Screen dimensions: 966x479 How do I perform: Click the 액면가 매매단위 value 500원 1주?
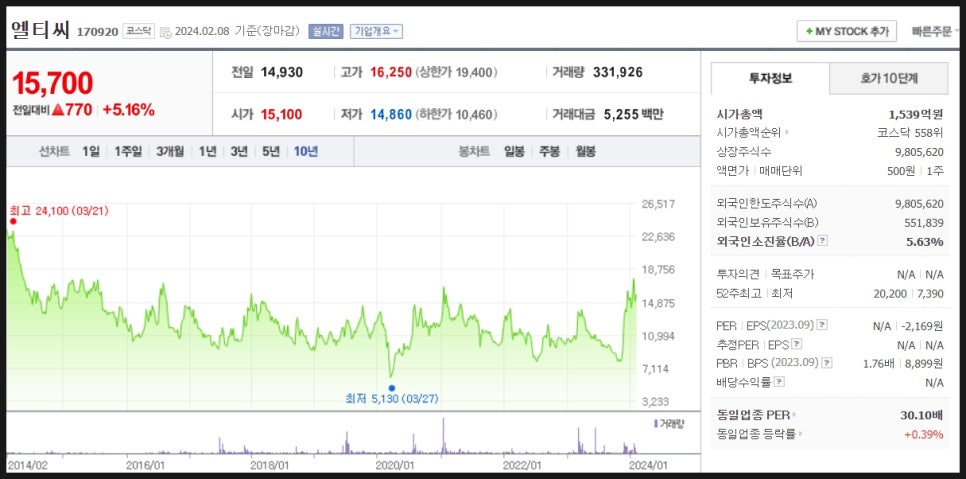point(915,171)
